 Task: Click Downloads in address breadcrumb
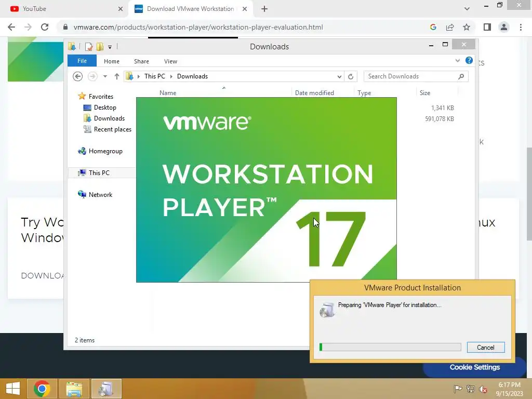coord(192,76)
